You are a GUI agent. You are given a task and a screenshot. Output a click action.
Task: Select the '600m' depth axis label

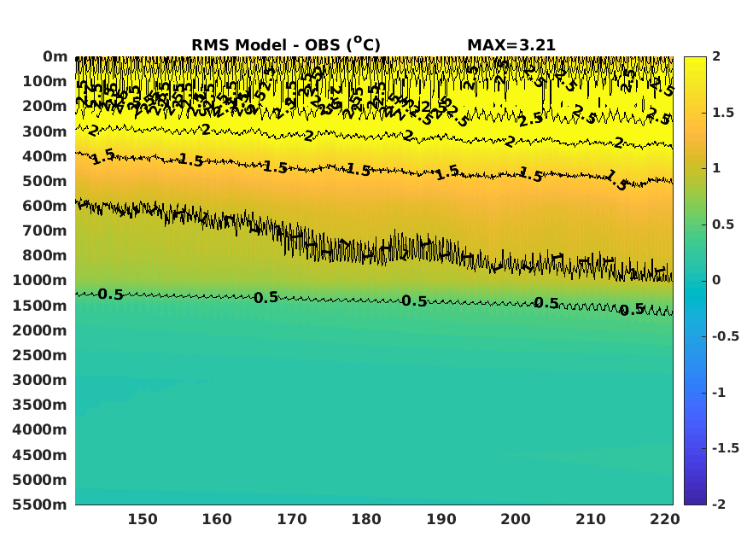click(44, 206)
